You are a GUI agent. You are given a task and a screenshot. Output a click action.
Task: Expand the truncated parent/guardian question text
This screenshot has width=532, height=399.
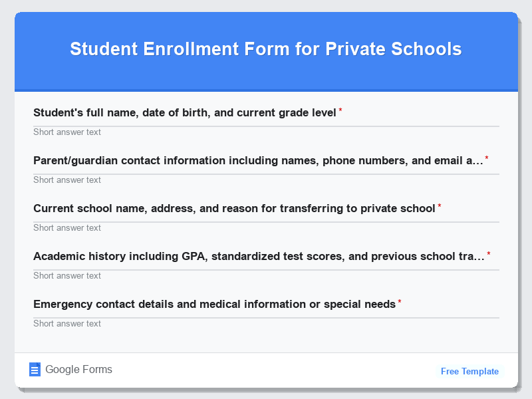[x=477, y=160]
